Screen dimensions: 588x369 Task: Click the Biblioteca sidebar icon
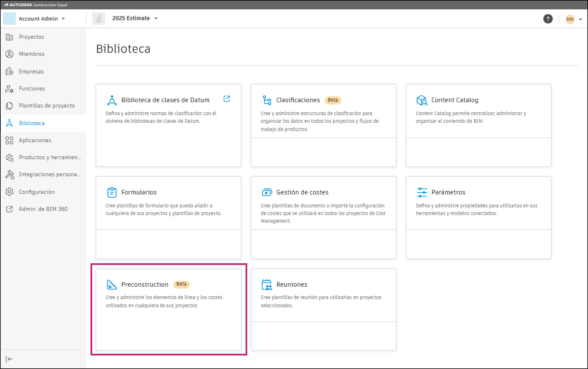click(x=9, y=123)
